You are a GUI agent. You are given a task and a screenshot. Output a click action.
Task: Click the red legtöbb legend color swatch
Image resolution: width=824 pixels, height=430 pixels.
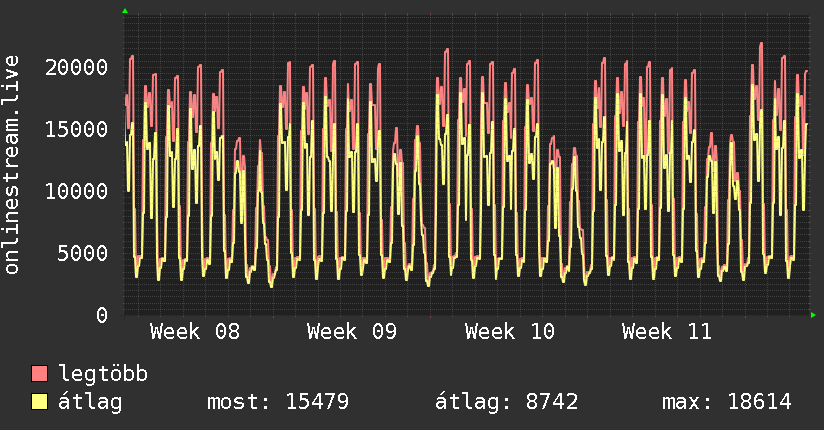pyautogui.click(x=39, y=373)
